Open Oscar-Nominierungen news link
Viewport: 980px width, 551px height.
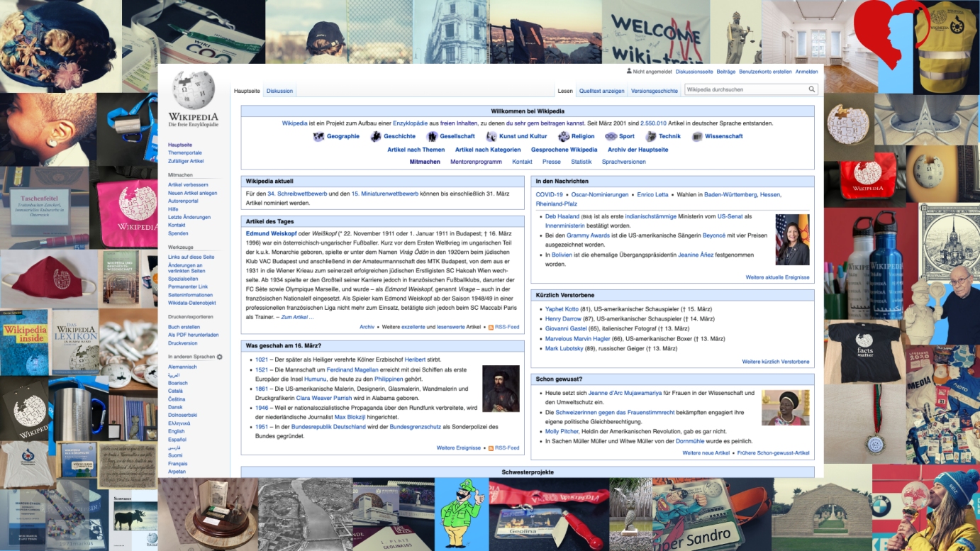click(600, 194)
